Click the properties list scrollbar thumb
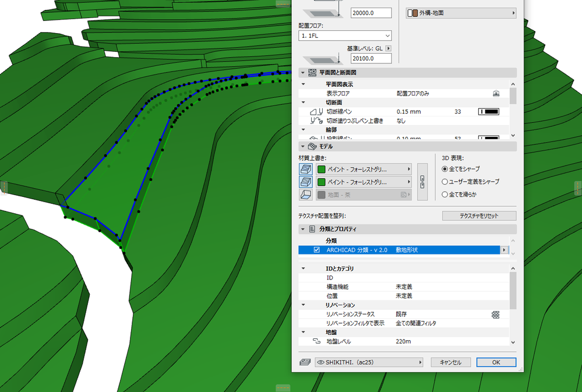This screenshot has width=582, height=392. 513,290
